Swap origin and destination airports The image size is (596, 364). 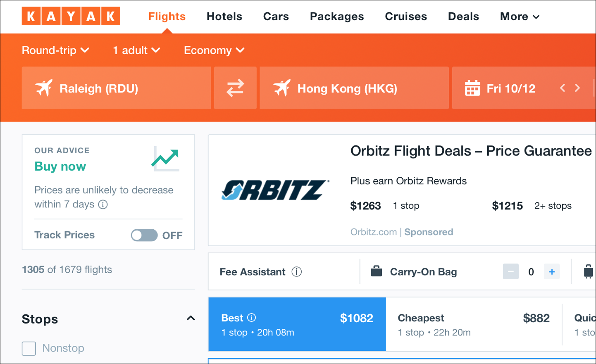tap(235, 88)
